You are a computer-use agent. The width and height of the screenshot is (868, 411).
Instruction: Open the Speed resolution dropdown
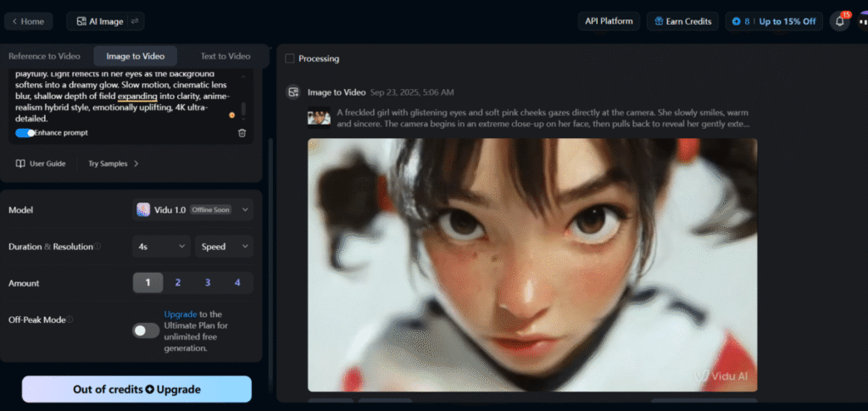pyautogui.click(x=224, y=247)
